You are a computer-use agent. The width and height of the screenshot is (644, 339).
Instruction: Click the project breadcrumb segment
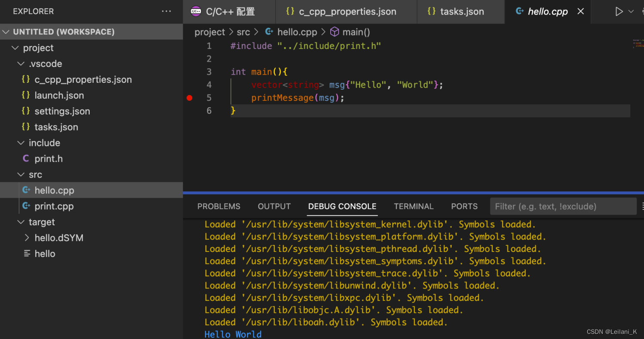click(x=210, y=32)
